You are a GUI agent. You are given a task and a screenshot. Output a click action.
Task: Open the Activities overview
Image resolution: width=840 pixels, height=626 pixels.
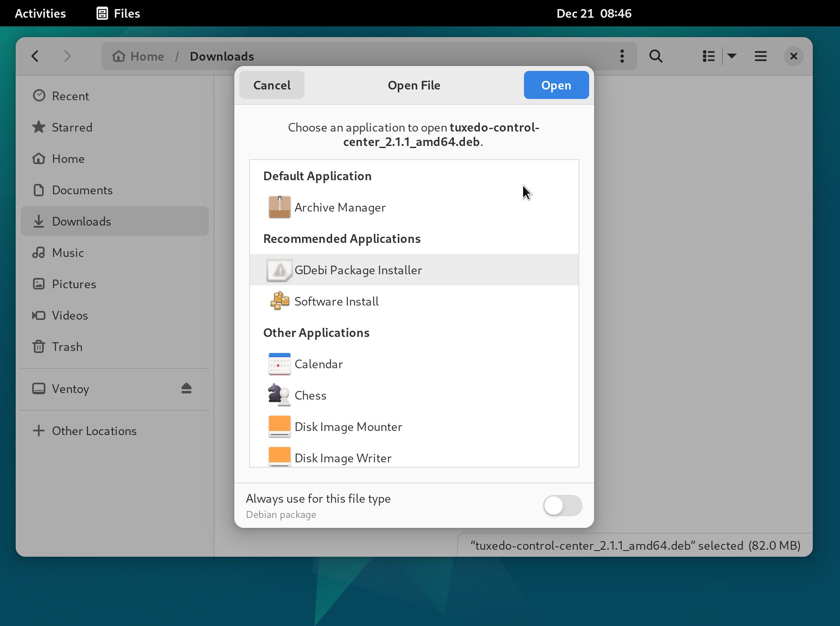tap(40, 13)
